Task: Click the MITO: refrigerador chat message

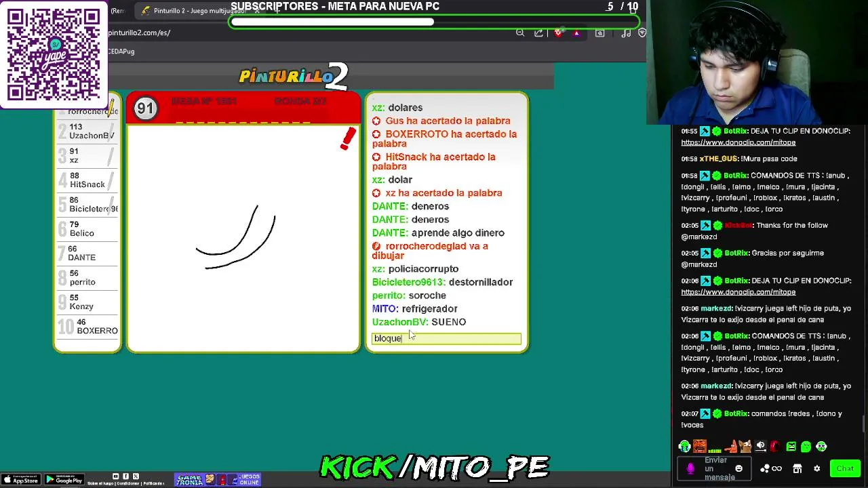Action: click(414, 308)
